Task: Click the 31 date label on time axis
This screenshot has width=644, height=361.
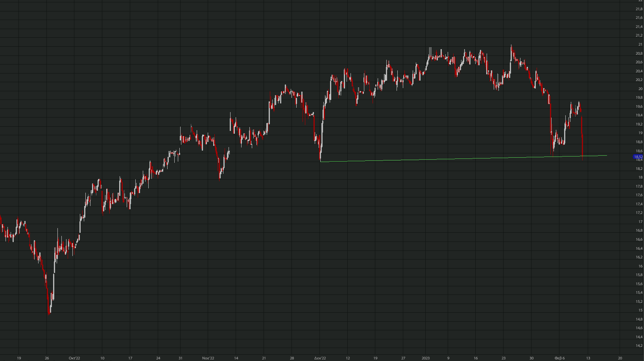Action: (x=181, y=358)
